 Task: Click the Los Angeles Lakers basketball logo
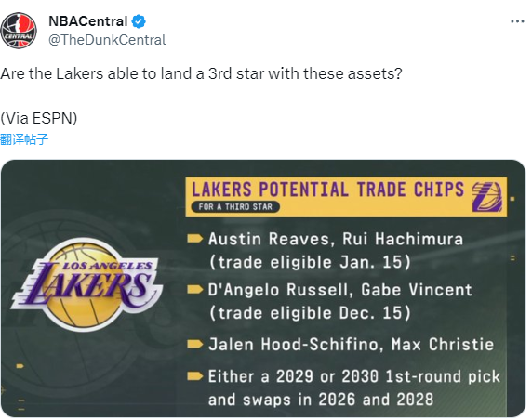(x=87, y=284)
